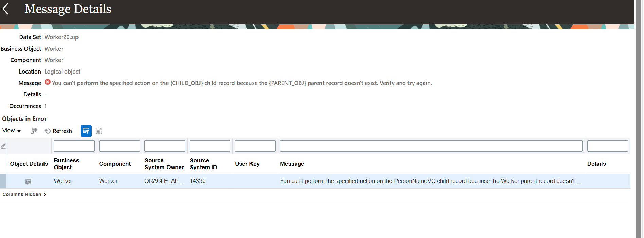Click the Objects in Error section heading
Screen dimensions: 644x238
tap(24, 119)
